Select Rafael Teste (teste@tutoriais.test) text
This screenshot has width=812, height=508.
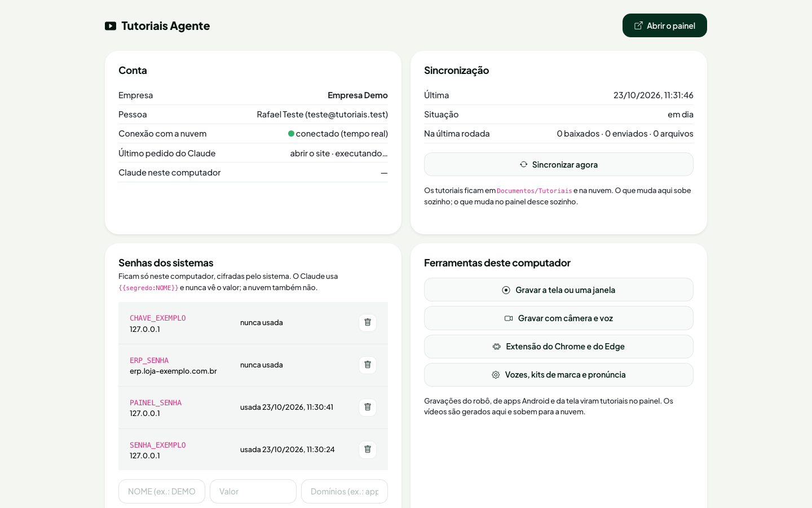click(323, 115)
